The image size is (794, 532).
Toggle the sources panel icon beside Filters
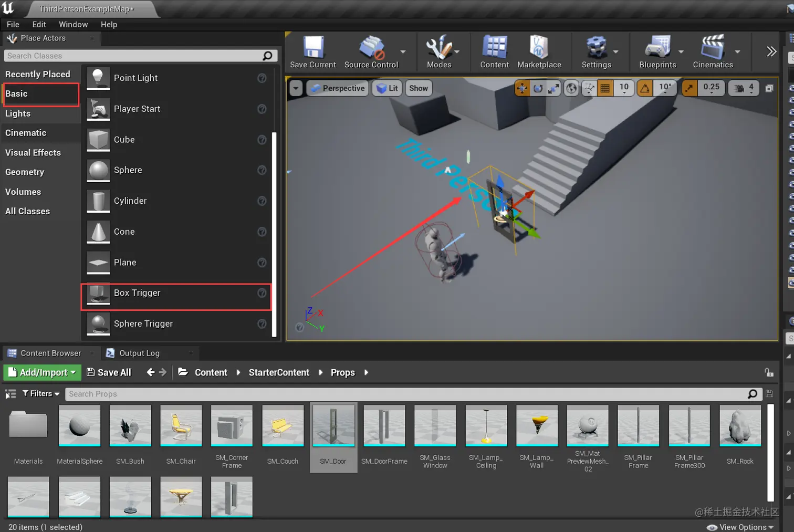(x=11, y=394)
